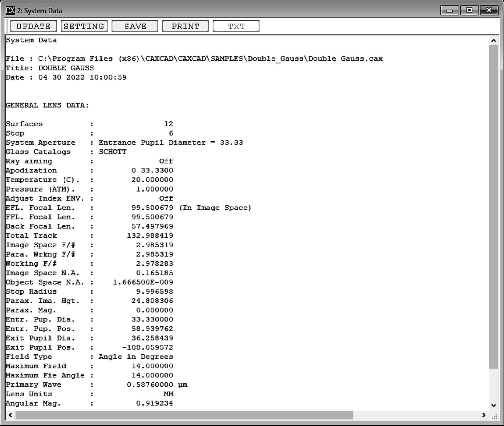Click the vertical scrollbar up arrow
This screenshot has height=426, width=504.
click(493, 41)
